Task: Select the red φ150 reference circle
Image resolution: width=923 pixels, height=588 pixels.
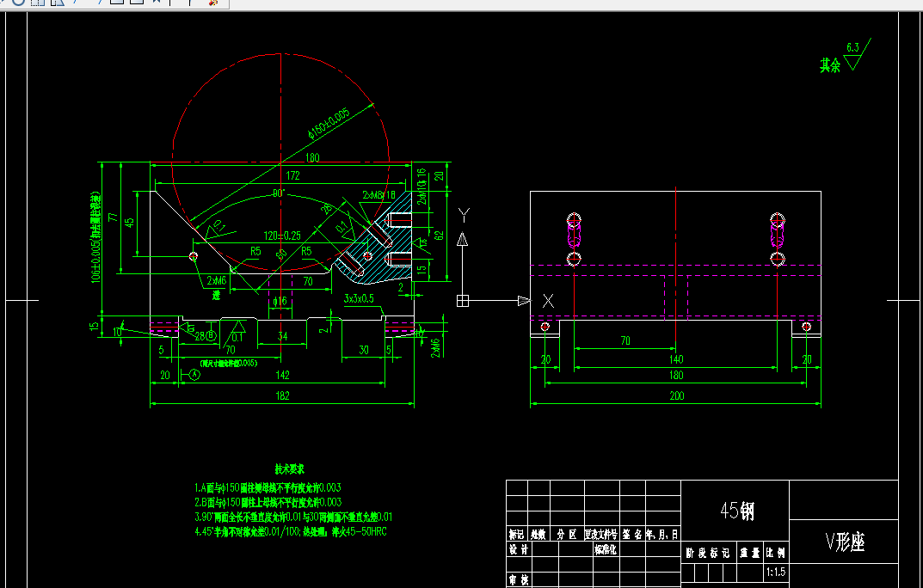Action: [280, 162]
